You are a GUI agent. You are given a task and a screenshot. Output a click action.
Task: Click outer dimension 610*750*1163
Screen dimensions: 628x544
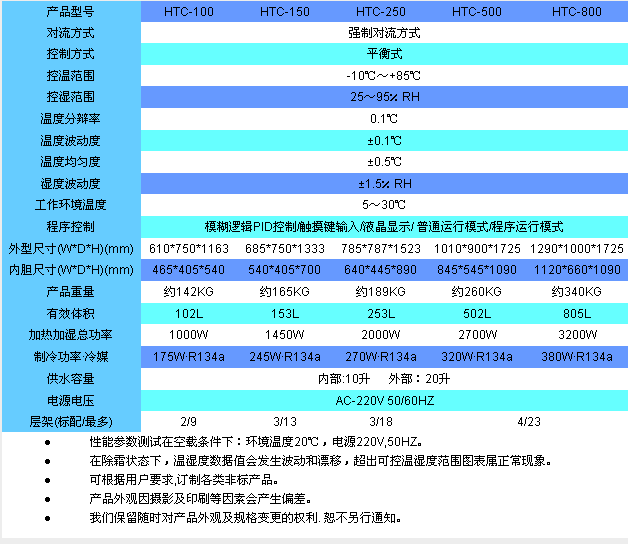(189, 248)
